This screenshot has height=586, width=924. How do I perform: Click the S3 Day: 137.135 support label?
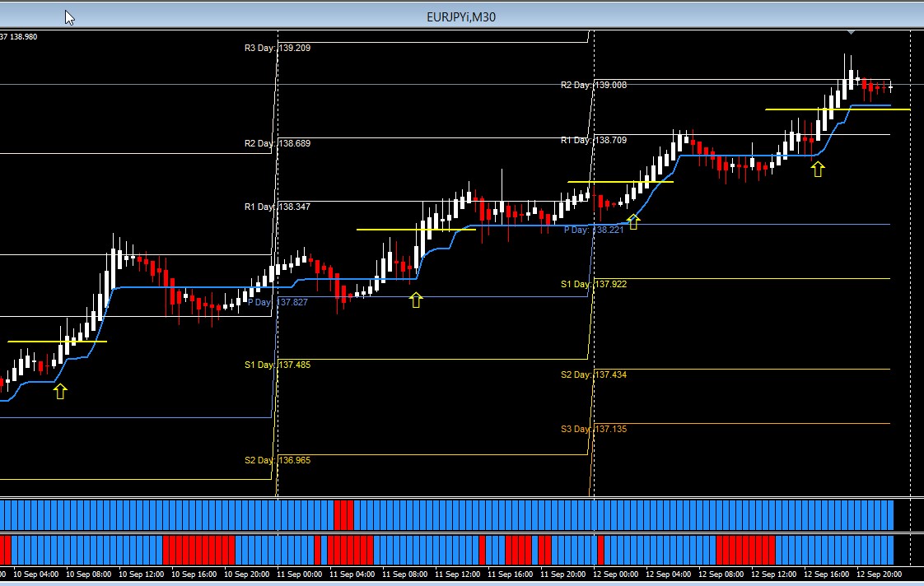coord(594,429)
